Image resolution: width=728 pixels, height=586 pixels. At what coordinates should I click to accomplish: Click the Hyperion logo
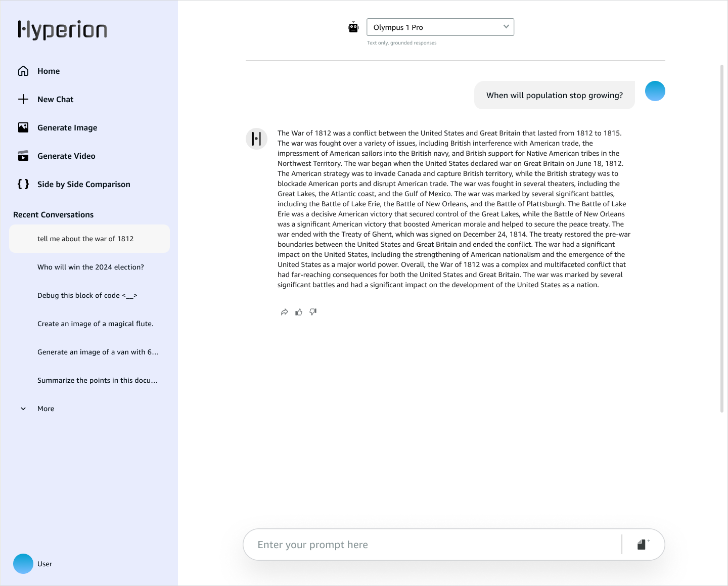pyautogui.click(x=62, y=30)
